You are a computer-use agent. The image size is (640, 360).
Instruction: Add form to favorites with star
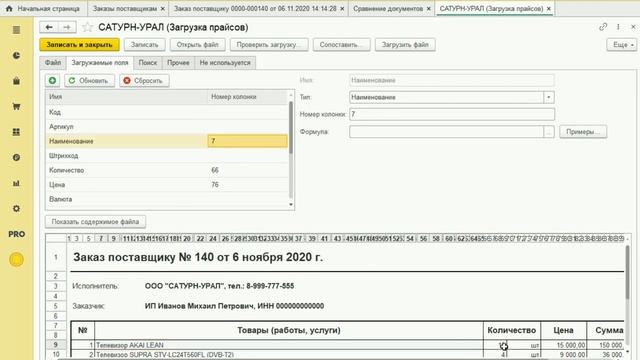coord(87,27)
